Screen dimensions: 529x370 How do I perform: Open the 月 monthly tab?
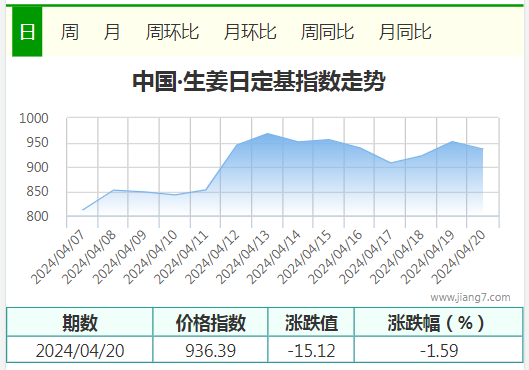(x=112, y=32)
